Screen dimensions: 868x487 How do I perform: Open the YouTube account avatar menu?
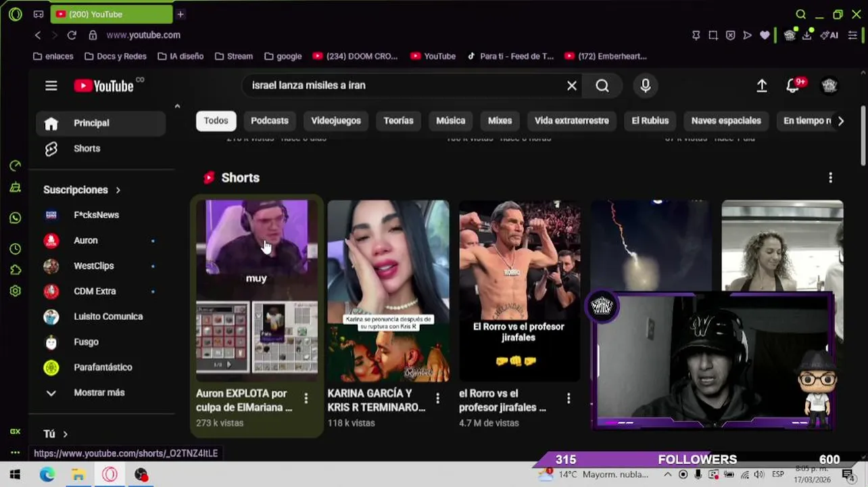coord(829,86)
